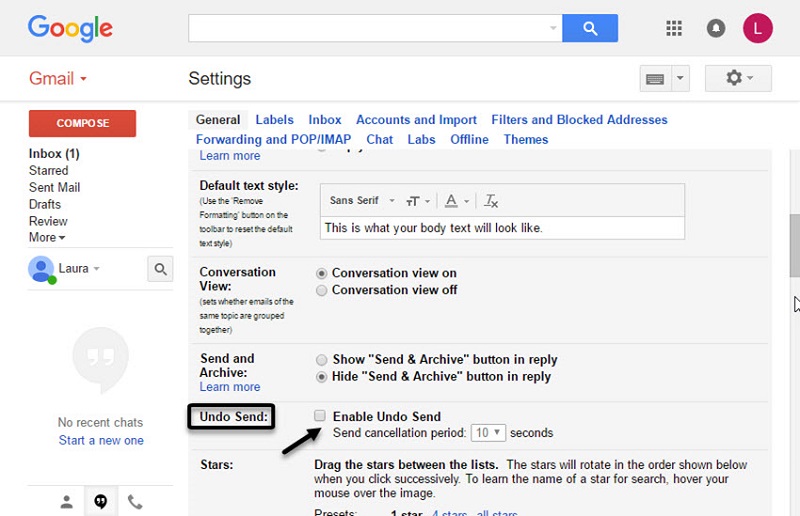This screenshot has height=516, width=800.
Task: Click the chat search magnifier icon
Action: (x=160, y=269)
